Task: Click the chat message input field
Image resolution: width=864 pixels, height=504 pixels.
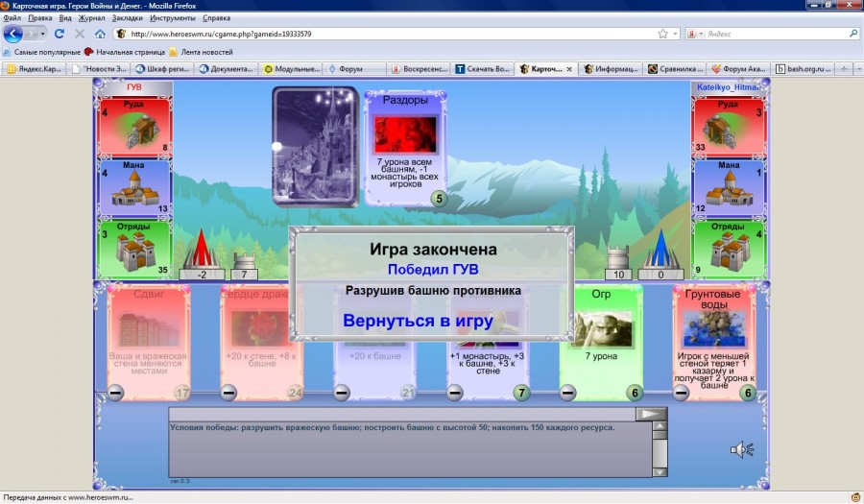Action: 402,414
